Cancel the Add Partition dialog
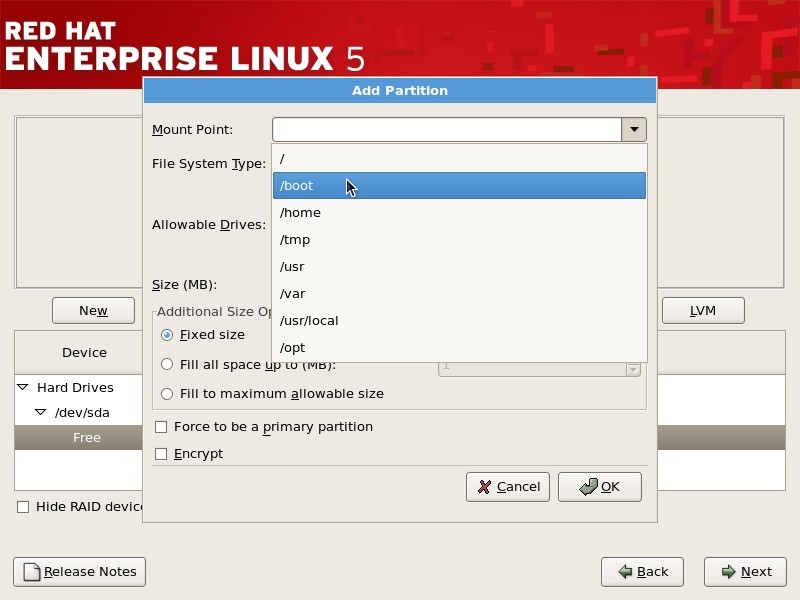 [x=508, y=487]
